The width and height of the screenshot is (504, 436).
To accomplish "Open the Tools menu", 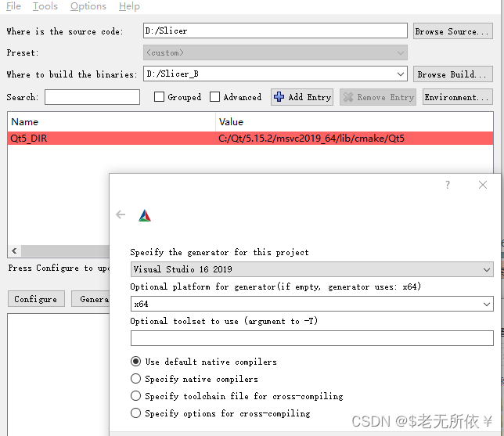I will tap(45, 6).
